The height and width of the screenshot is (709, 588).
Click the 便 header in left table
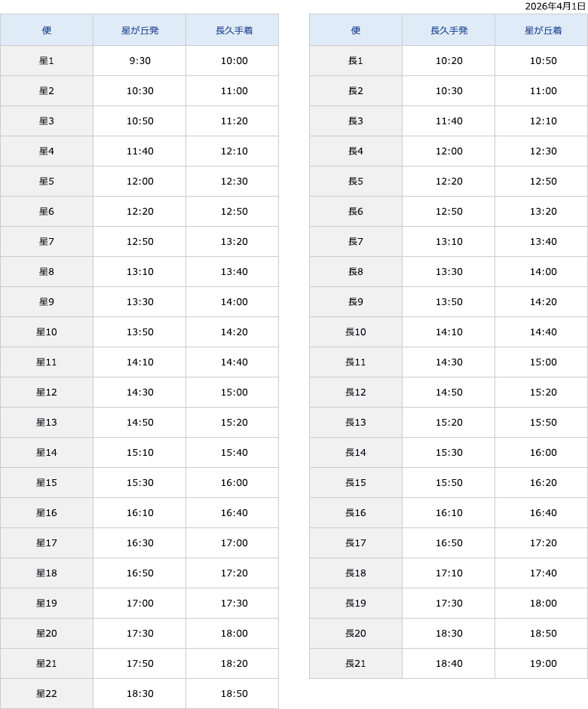(47, 31)
